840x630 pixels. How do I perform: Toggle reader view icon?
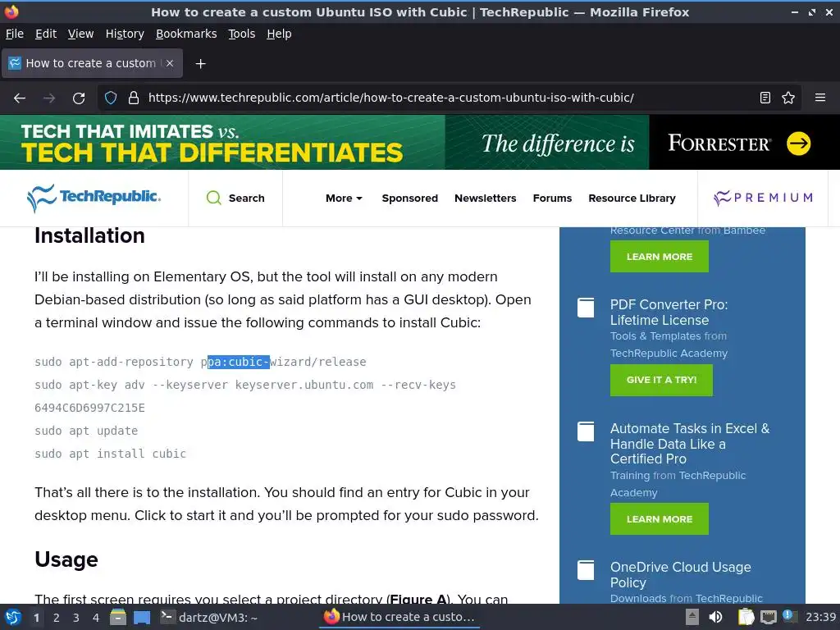click(765, 98)
